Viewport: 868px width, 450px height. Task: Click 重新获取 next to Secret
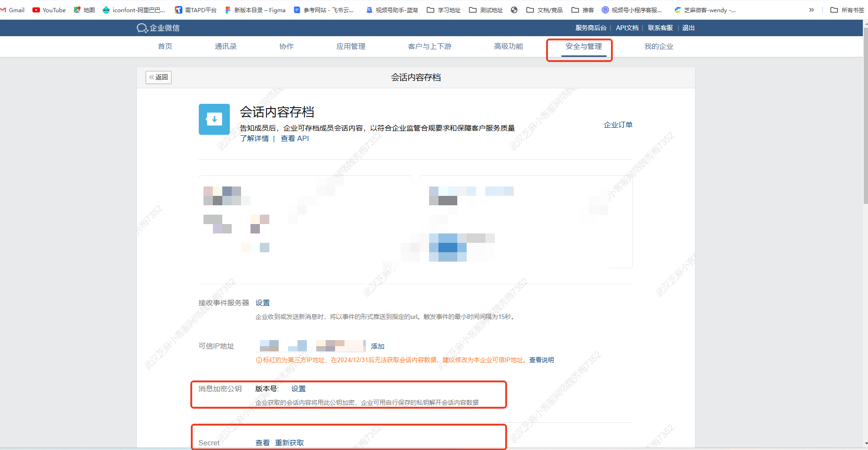[289, 442]
